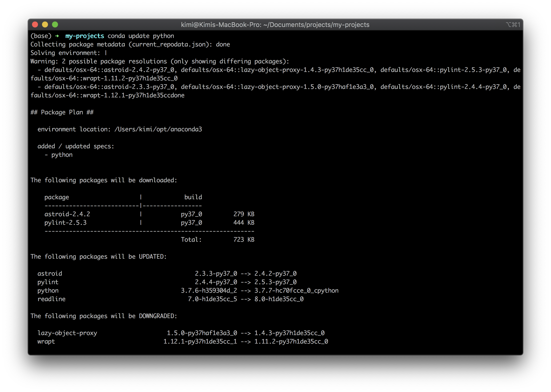Click the environment location path '/Users/kimi/opt/anaconda3'

click(x=158, y=130)
